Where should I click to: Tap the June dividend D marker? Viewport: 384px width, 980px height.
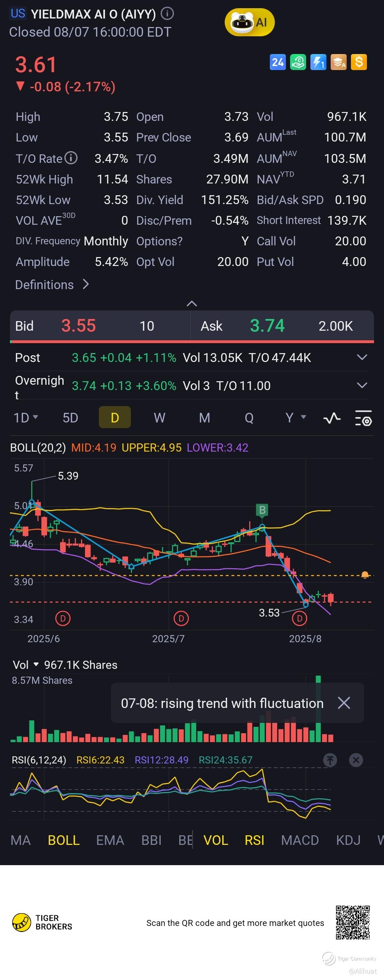tap(63, 619)
